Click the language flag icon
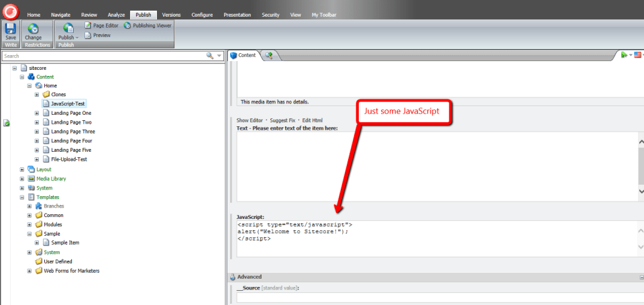644x305 pixels. click(x=637, y=55)
